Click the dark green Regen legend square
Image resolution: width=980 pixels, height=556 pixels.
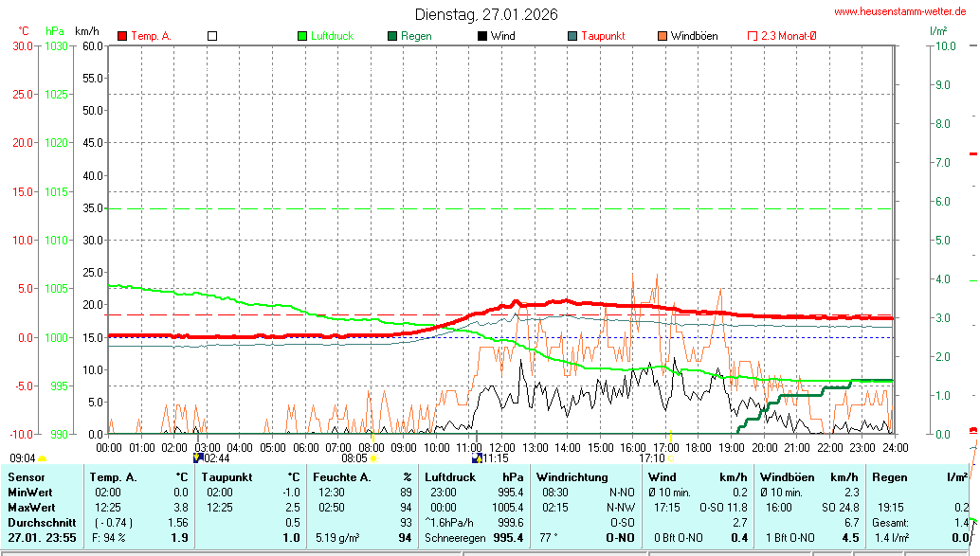pos(392,36)
